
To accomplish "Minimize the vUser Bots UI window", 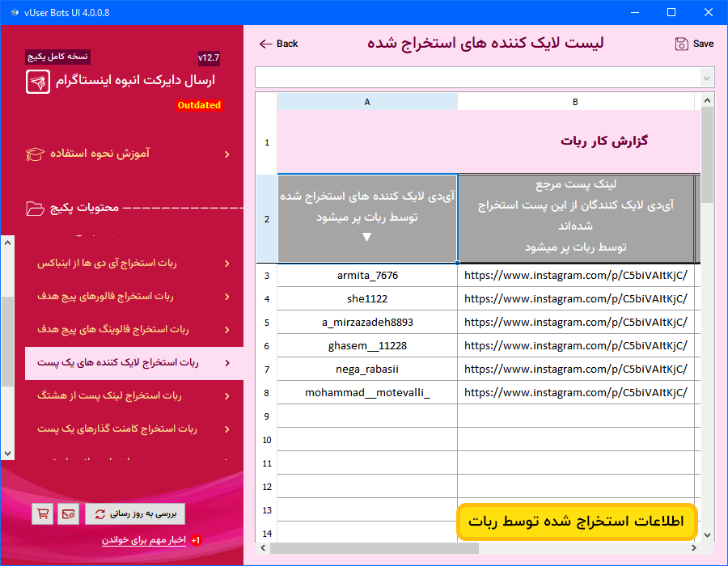I will pos(635,12).
